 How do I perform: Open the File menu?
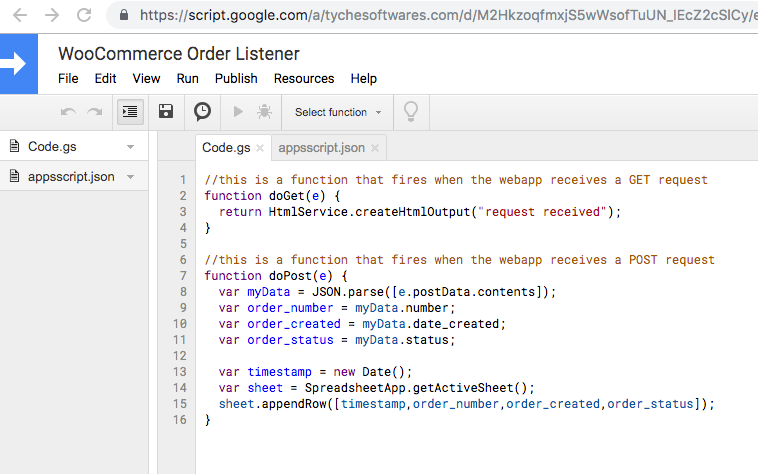point(68,78)
